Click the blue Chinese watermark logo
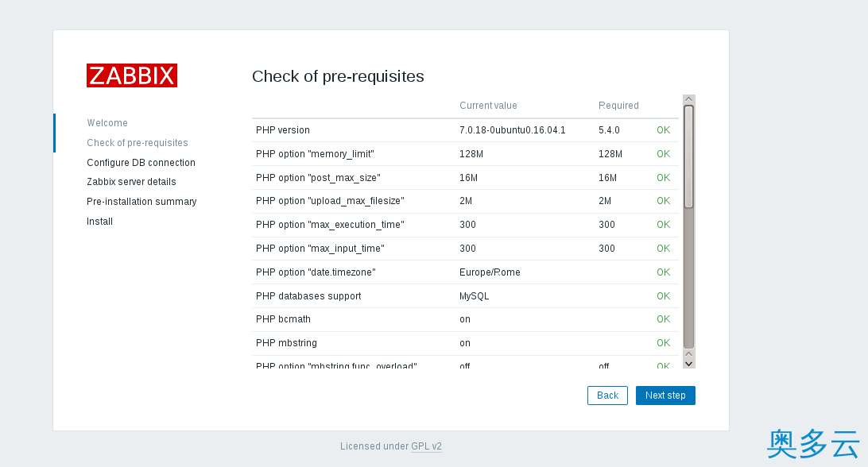This screenshot has height=467, width=868. click(x=813, y=443)
